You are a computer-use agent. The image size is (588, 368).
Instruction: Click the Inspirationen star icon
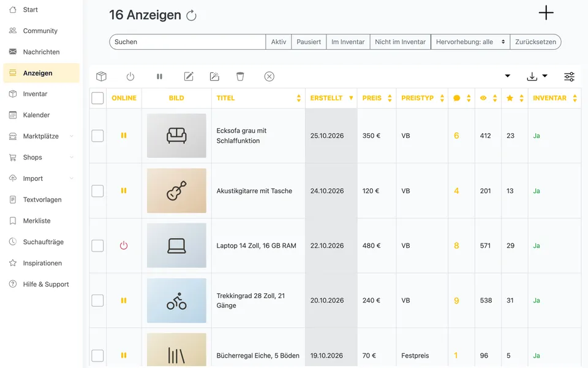13,263
